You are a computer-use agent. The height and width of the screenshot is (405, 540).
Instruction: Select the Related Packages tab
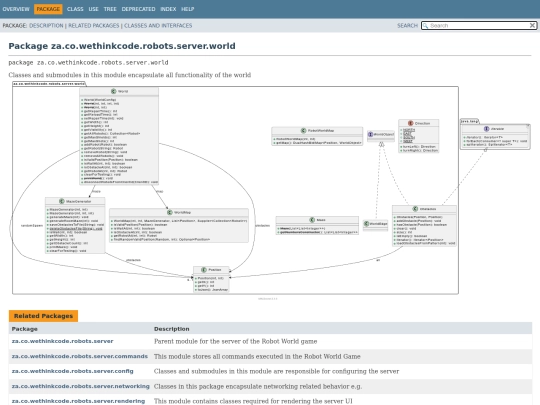coord(43,316)
